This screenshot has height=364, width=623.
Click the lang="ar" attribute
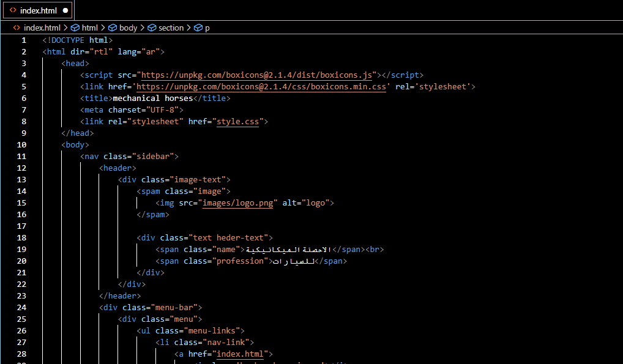coord(139,51)
